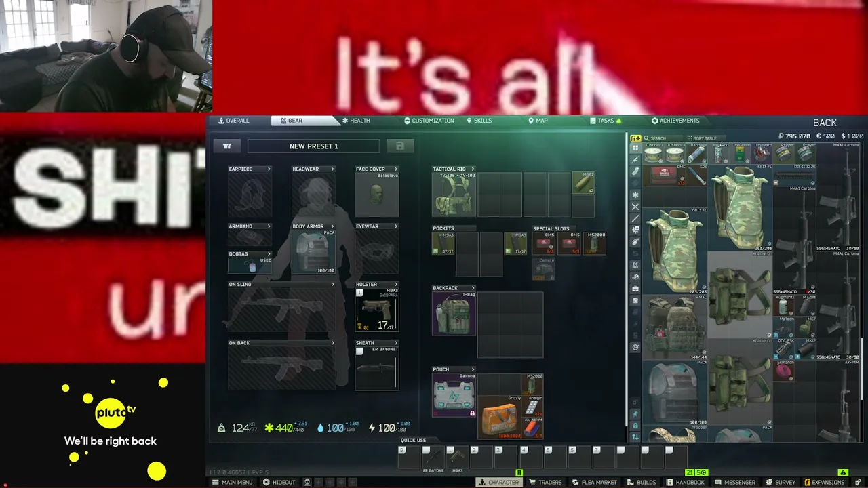The image size is (868, 488).
Task: Click the ₽ 795 070 rouble balance
Action: (795, 136)
